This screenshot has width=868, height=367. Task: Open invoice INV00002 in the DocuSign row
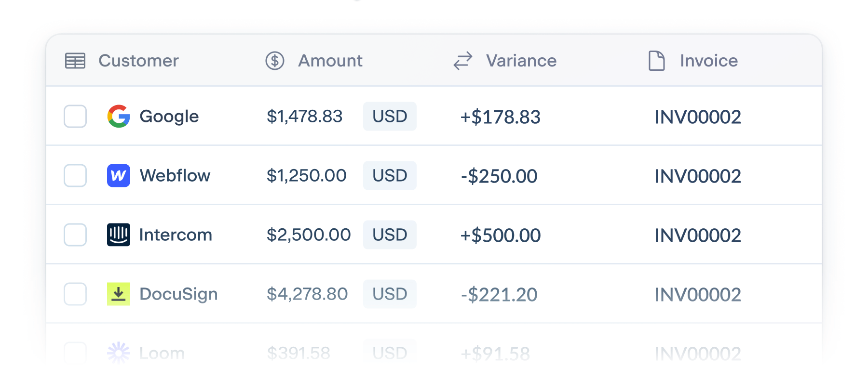(x=698, y=295)
